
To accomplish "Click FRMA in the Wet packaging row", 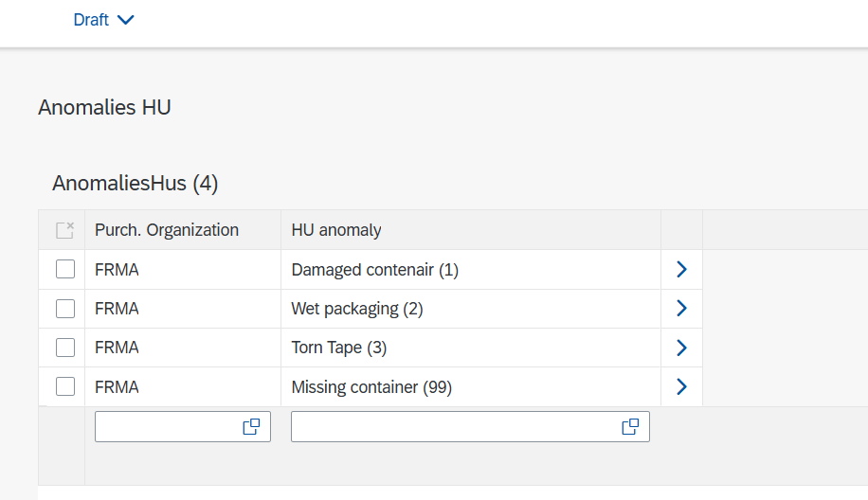I will (117, 309).
